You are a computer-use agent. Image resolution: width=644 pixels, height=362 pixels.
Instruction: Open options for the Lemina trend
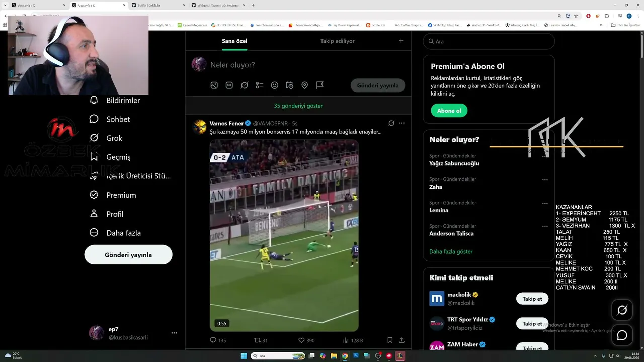pyautogui.click(x=545, y=204)
